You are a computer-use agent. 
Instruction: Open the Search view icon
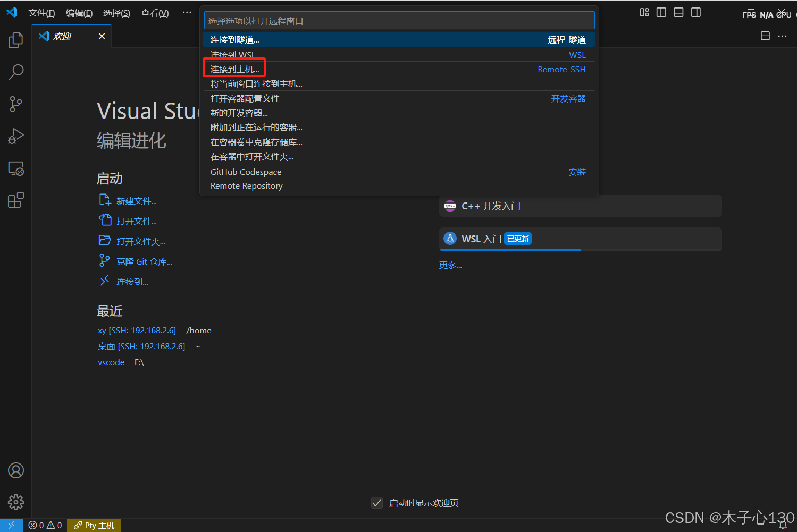(x=15, y=72)
